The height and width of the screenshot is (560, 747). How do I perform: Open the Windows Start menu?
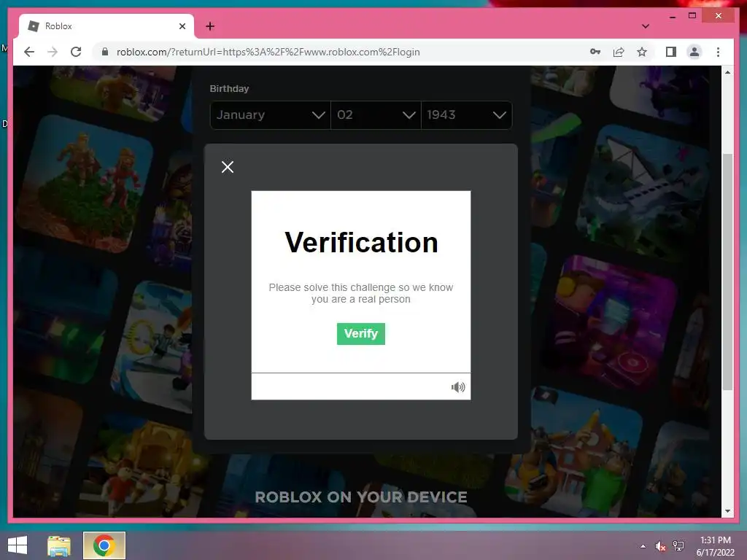[18, 545]
